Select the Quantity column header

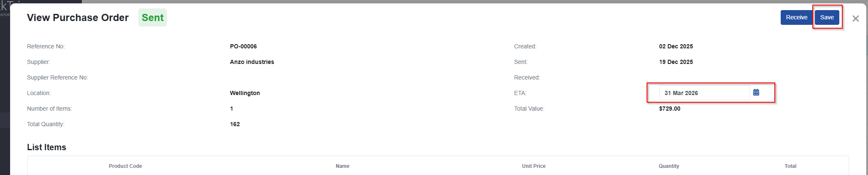pyautogui.click(x=669, y=166)
